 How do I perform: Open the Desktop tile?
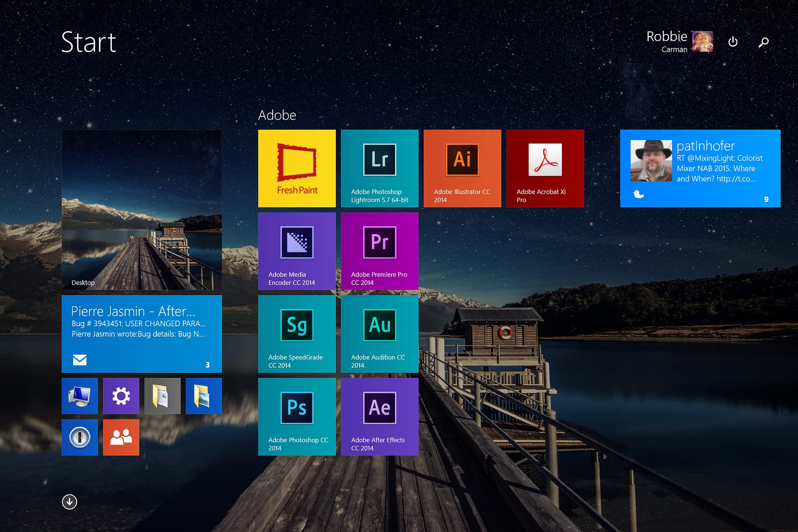coord(142,210)
